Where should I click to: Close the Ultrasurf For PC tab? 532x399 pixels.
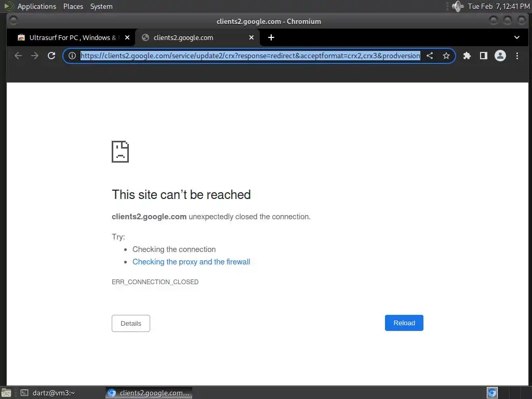[x=127, y=37]
